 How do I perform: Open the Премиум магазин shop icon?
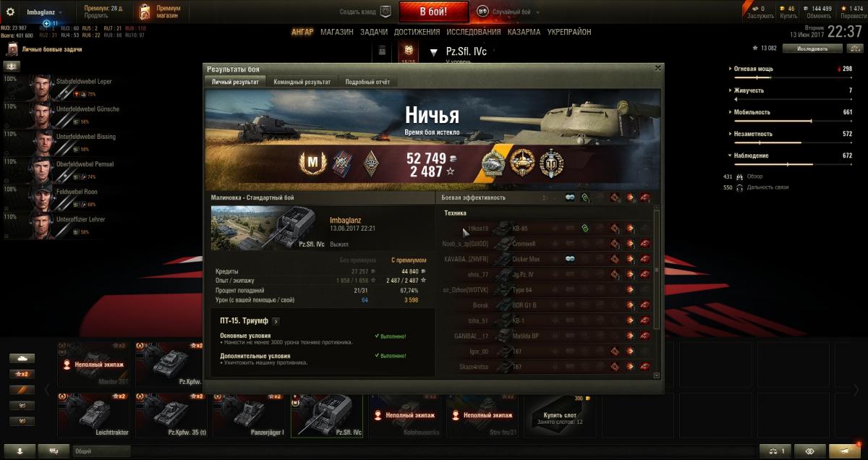point(145,12)
